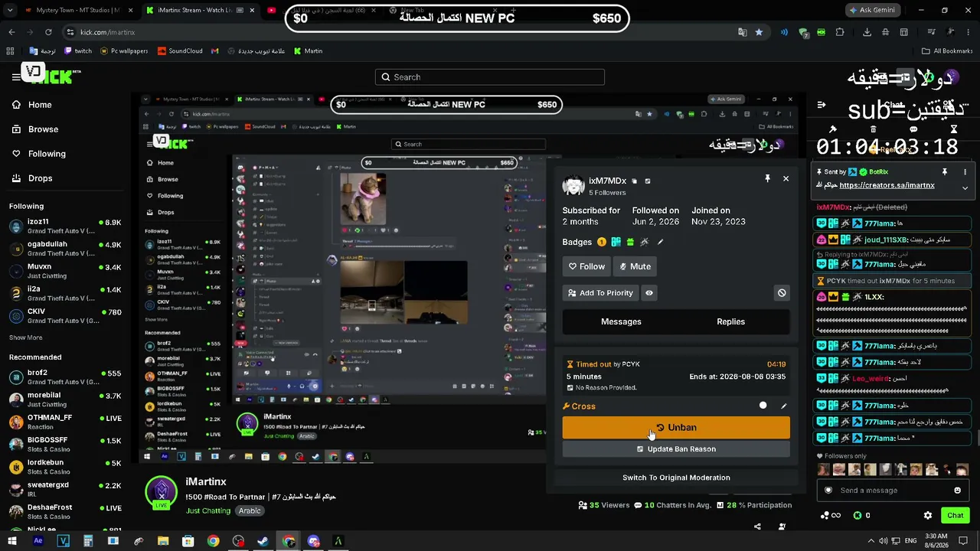Click the green Chat send button
This screenshot has width=980, height=551.
point(955,516)
